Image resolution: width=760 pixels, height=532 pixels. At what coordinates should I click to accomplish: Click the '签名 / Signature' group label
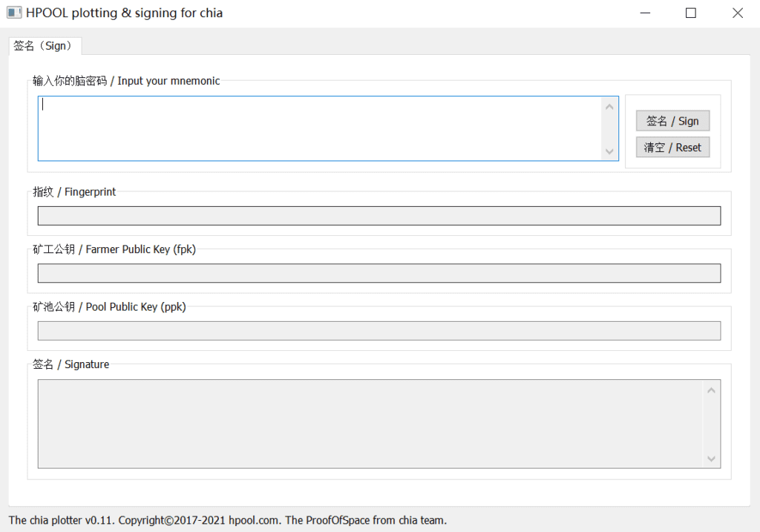71,364
